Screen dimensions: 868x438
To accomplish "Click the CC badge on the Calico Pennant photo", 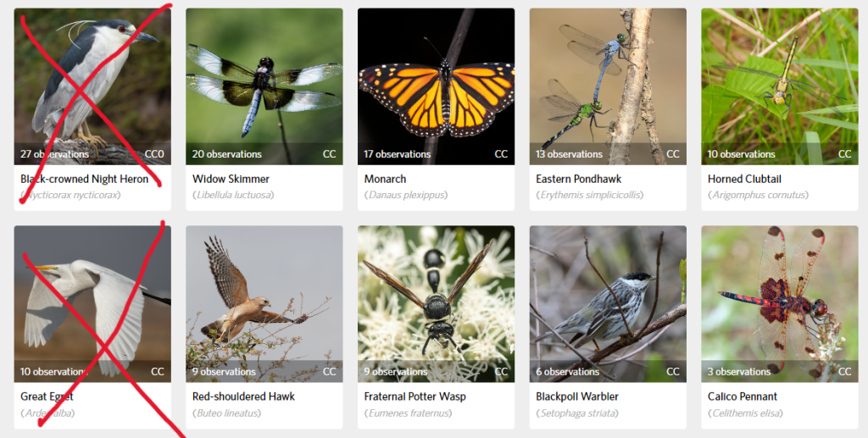I will [x=845, y=372].
